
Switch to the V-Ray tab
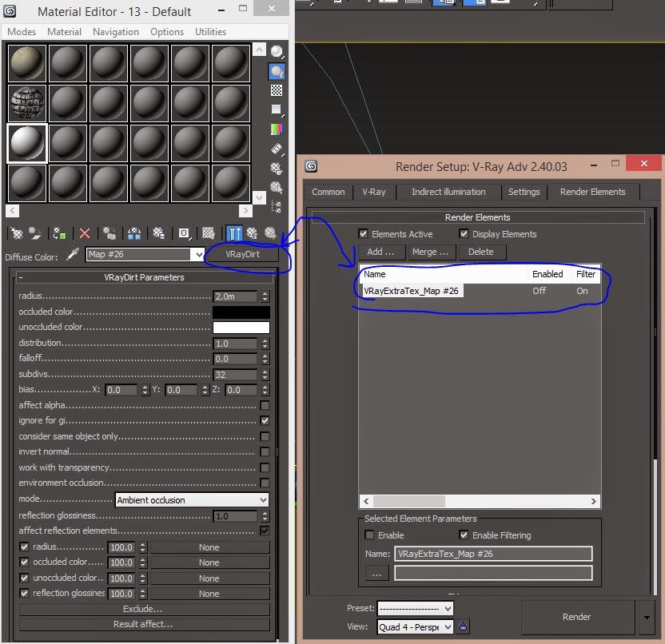(373, 192)
